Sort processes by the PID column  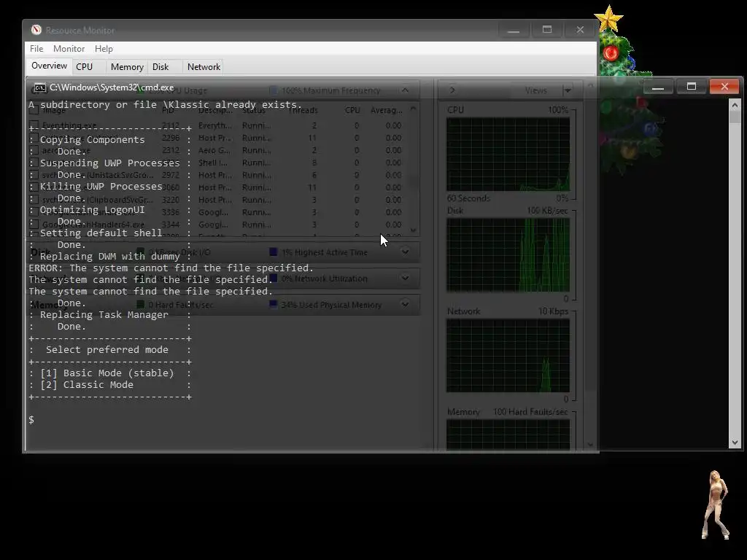coord(168,110)
